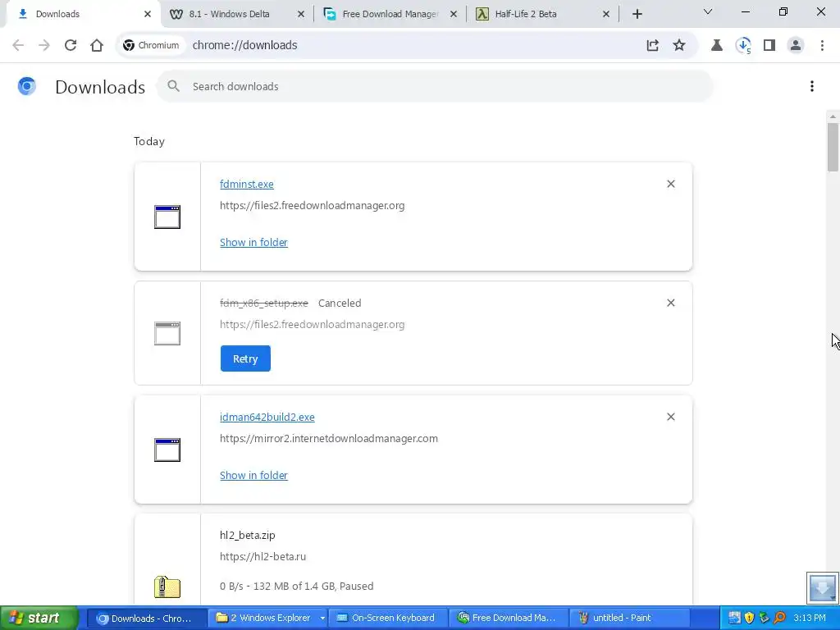This screenshot has height=630, width=840.
Task: Remove canceled fdm_x86_setup.exe entry
Action: point(670,303)
